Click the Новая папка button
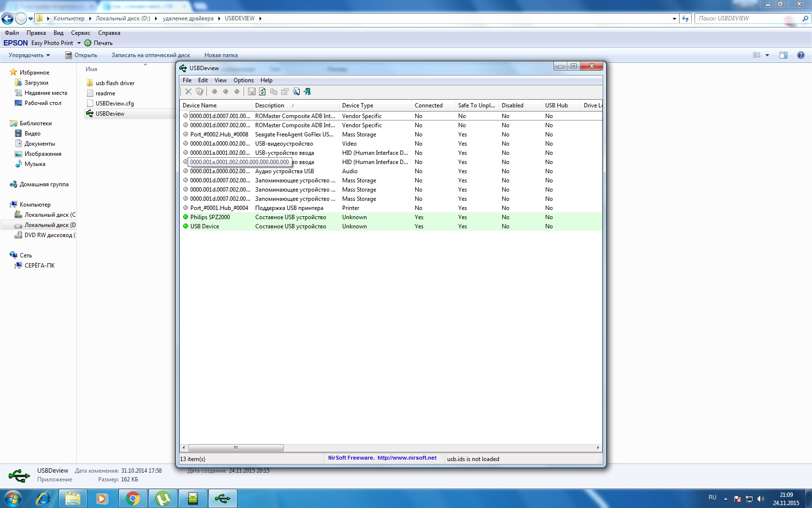The height and width of the screenshot is (508, 812). point(221,55)
